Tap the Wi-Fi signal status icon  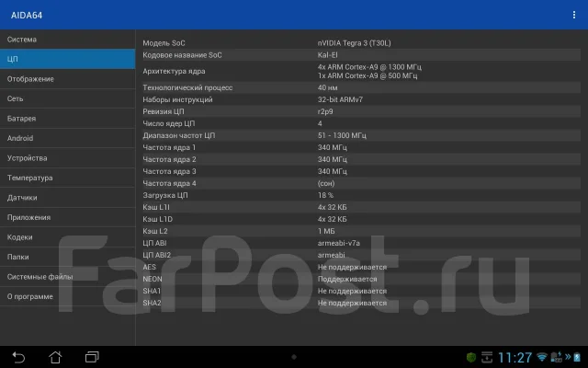pyautogui.click(x=542, y=357)
